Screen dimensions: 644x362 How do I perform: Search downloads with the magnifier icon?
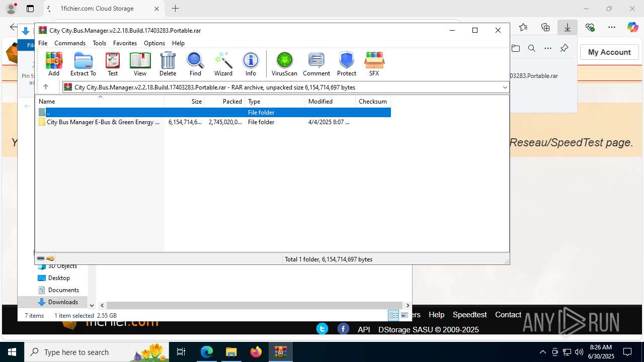coord(532,48)
